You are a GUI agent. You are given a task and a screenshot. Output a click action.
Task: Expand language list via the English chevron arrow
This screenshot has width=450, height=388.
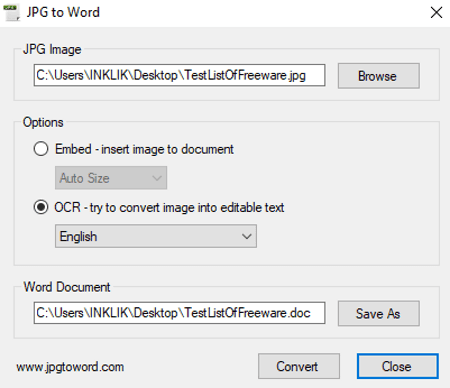pos(247,236)
